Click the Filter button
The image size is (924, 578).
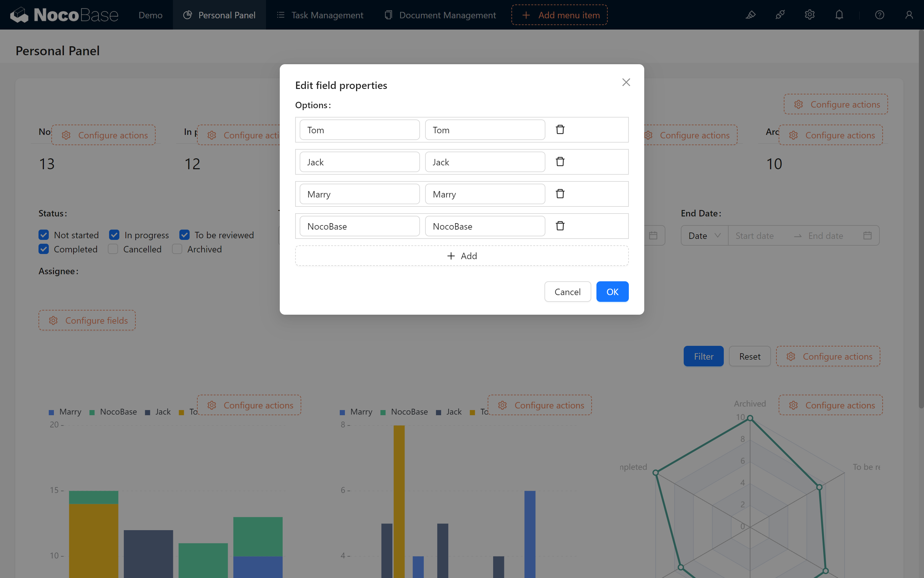coord(703,356)
